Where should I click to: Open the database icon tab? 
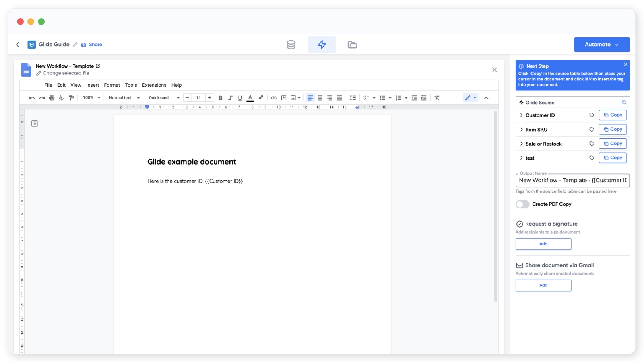click(291, 45)
